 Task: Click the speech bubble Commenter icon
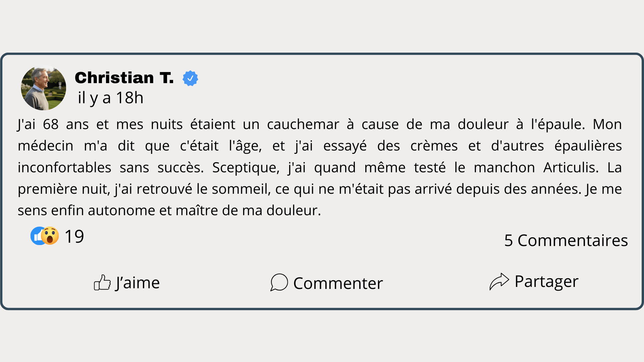(x=279, y=282)
